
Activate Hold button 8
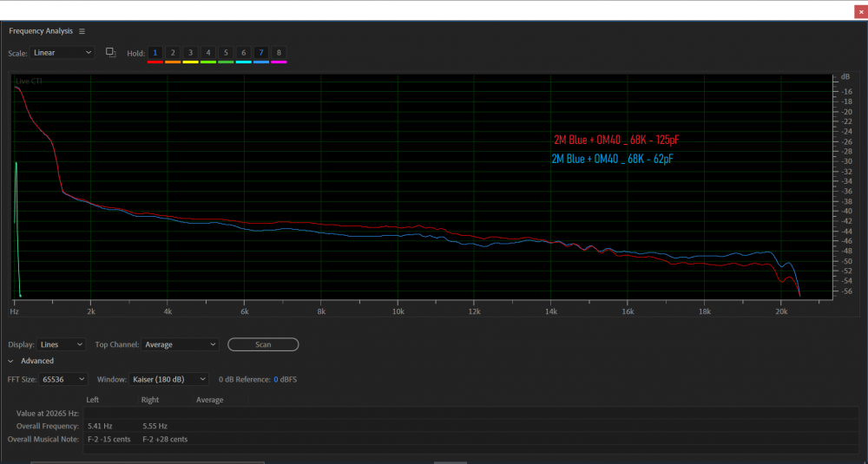279,53
